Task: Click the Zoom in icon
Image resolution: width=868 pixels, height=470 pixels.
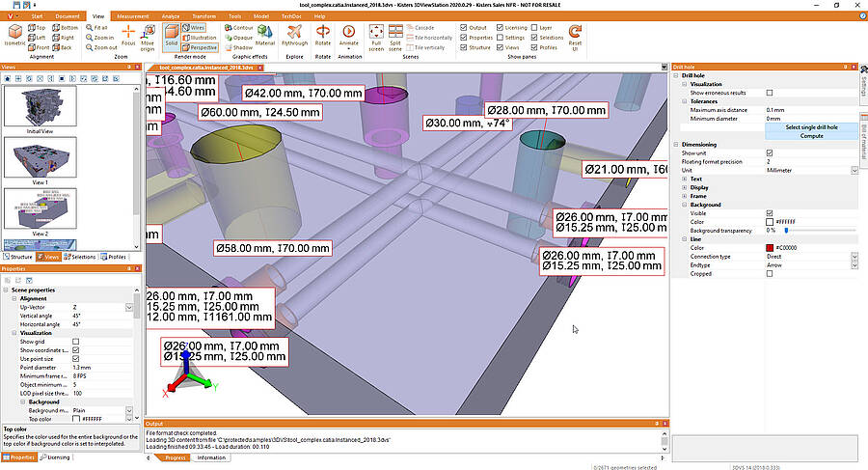Action: coord(99,38)
